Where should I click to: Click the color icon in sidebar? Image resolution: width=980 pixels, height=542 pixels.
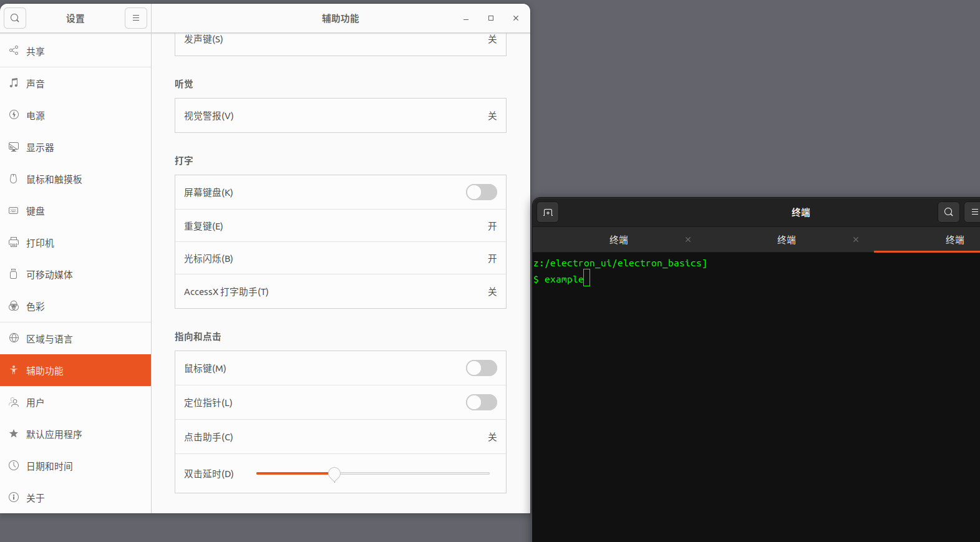click(14, 306)
